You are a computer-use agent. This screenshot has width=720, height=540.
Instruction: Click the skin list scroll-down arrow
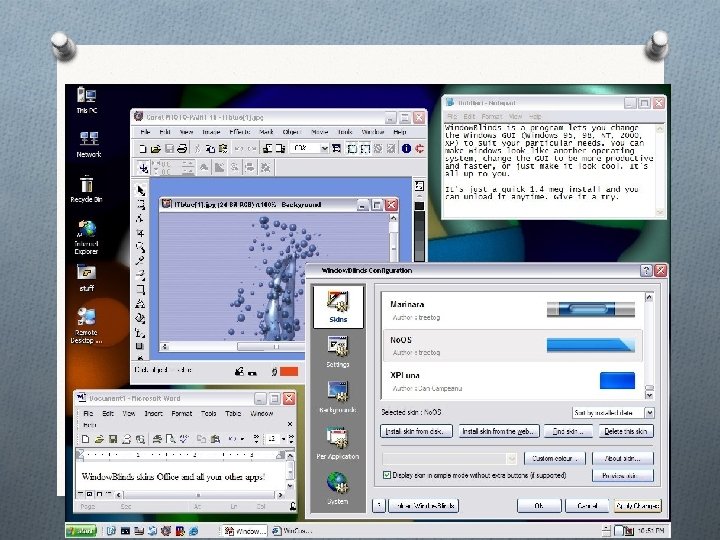coord(649,394)
